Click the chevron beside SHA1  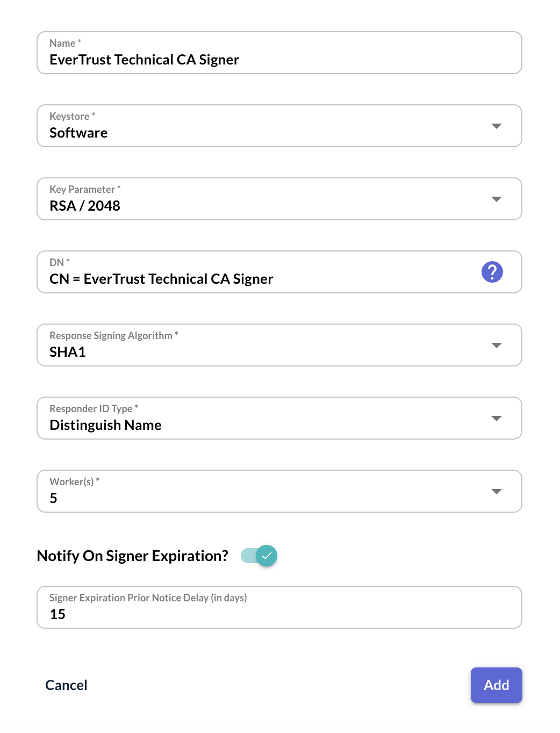pos(497,345)
